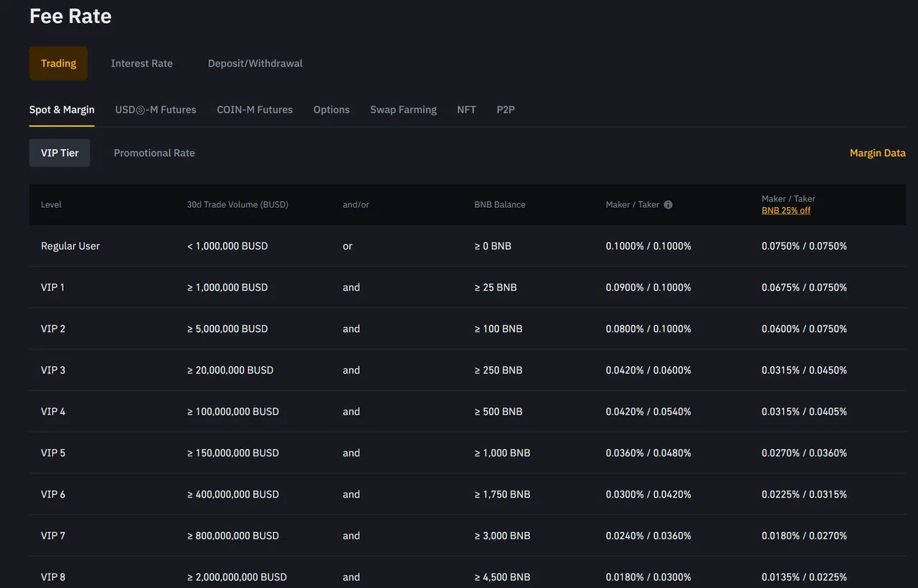Switch to USDⓈ-M Futures fees

point(156,110)
